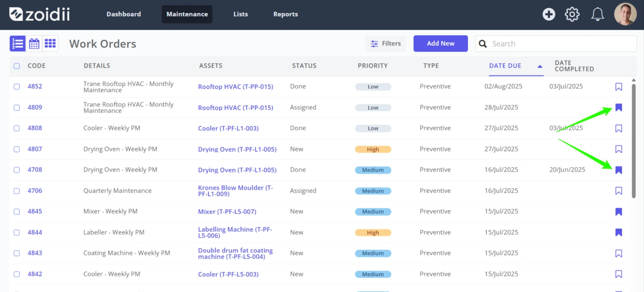Remove bookmark from work order 4708
644x292 pixels.
pyautogui.click(x=618, y=170)
